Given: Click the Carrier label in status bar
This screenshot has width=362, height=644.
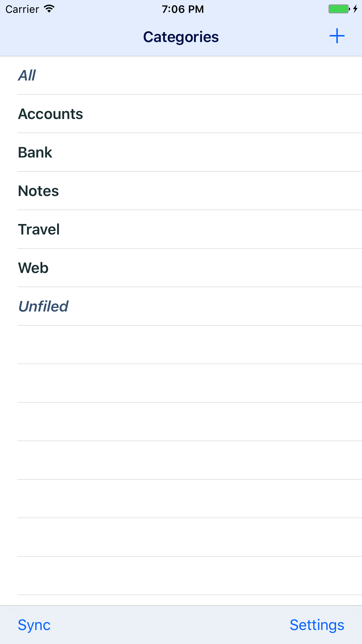Looking at the screenshot, I should click(22, 9).
